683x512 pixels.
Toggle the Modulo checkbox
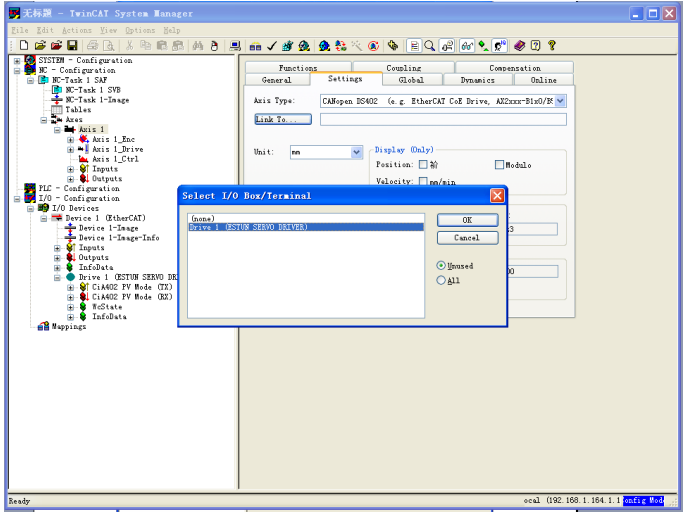pos(499,165)
